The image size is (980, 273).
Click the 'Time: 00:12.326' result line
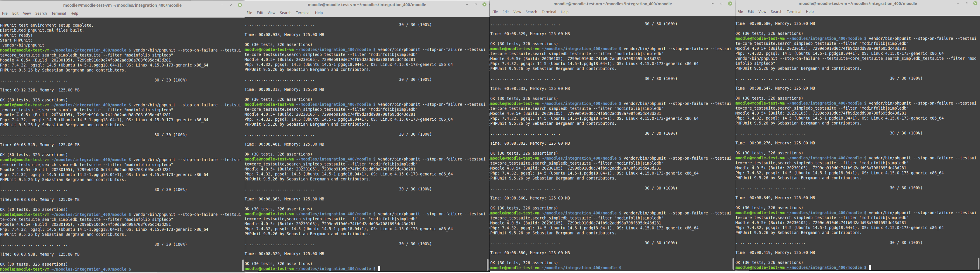40,90
